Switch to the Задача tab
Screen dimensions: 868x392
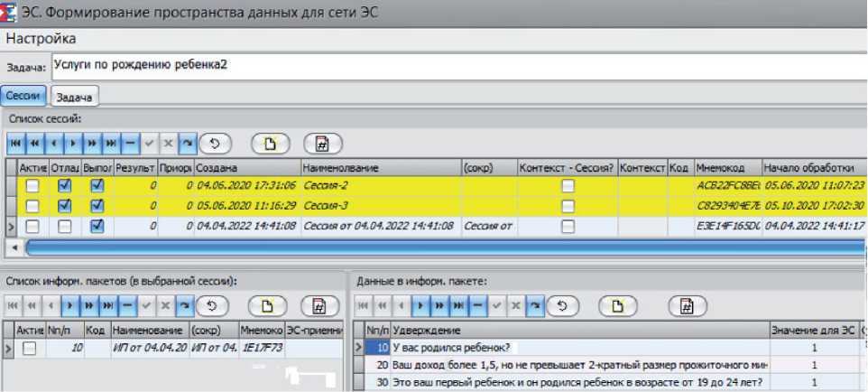(x=75, y=97)
